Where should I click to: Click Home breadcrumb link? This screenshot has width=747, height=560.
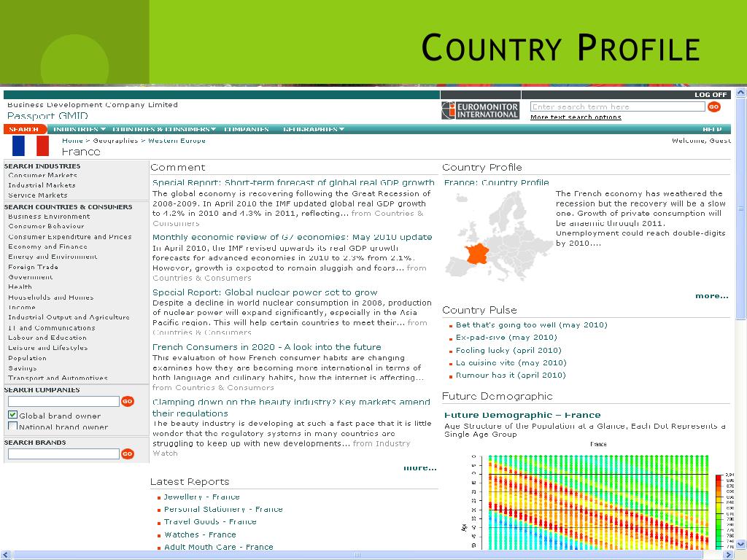pyautogui.click(x=72, y=141)
